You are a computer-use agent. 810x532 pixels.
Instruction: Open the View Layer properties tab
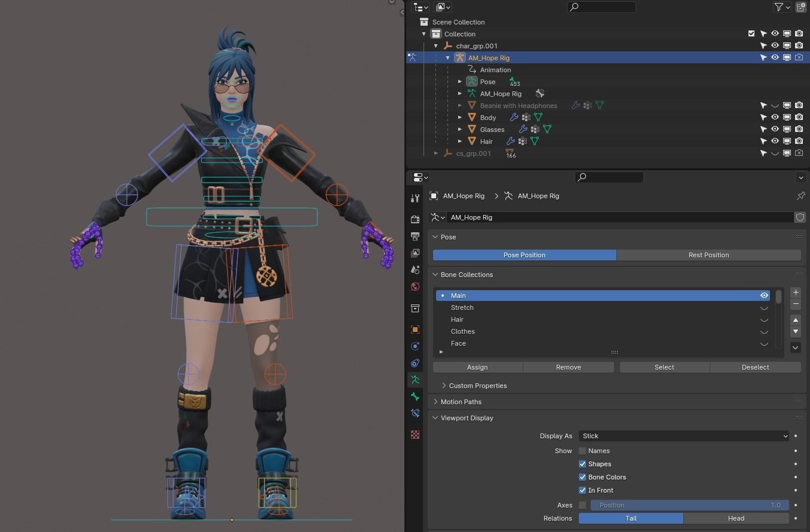pos(415,253)
